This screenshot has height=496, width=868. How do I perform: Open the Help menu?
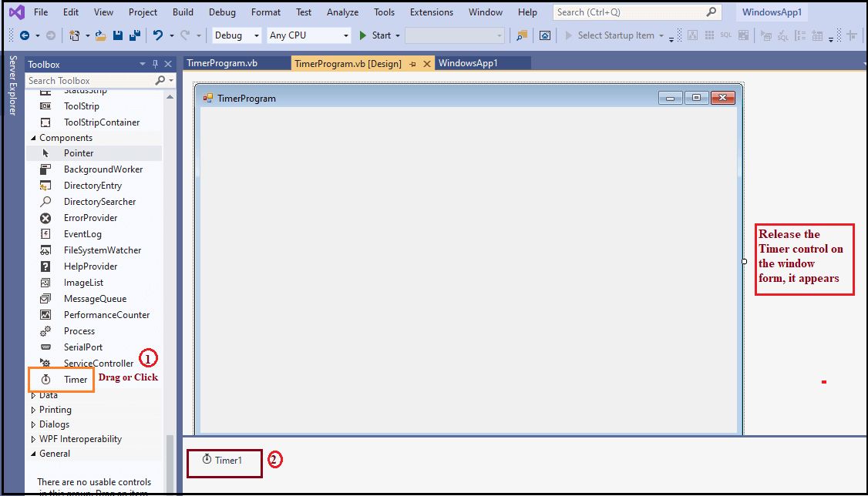[x=527, y=12]
